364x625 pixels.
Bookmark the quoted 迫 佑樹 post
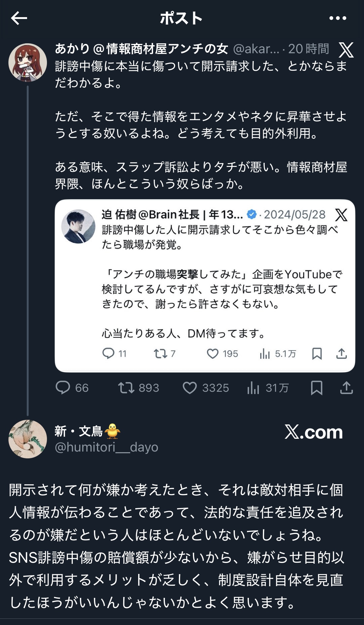tap(317, 353)
